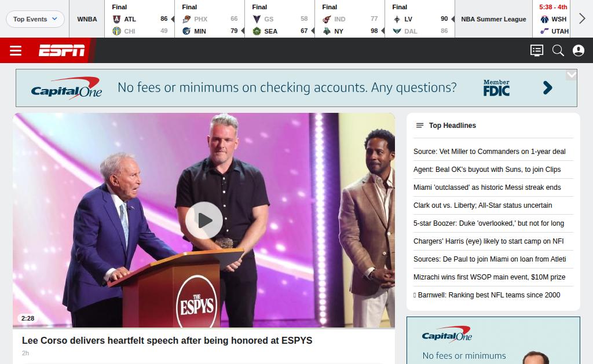Image resolution: width=593 pixels, height=364 pixels.
Task: Open the GS vs SEA final score
Action: click(280, 19)
